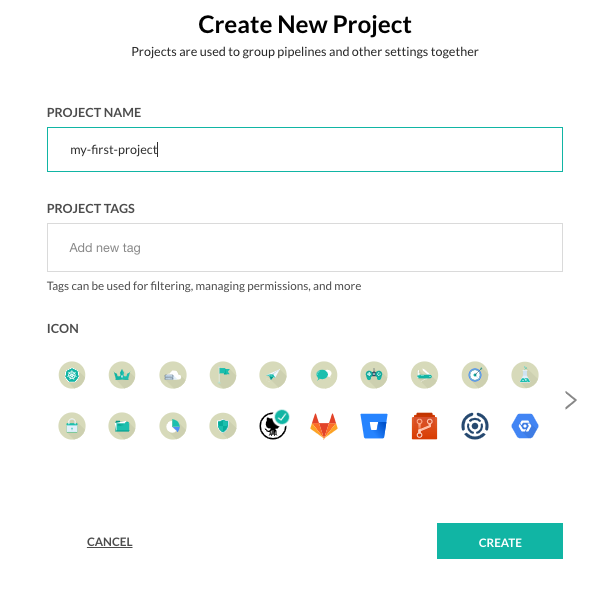Image resolution: width=615 pixels, height=599 pixels.
Task: Choose the lab flask icon
Action: (x=525, y=375)
